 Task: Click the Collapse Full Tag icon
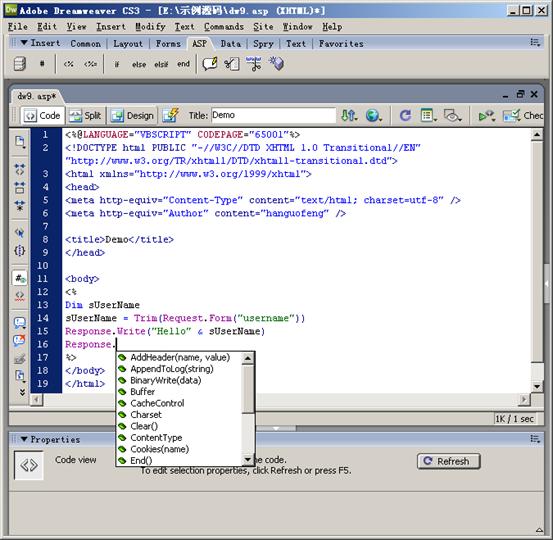point(20,169)
